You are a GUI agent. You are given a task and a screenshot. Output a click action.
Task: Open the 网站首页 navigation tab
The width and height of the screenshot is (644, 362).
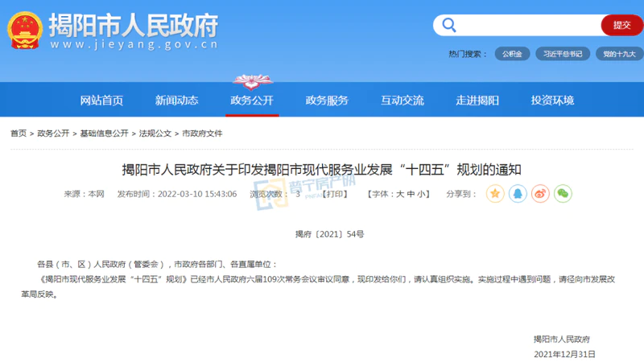[101, 101]
